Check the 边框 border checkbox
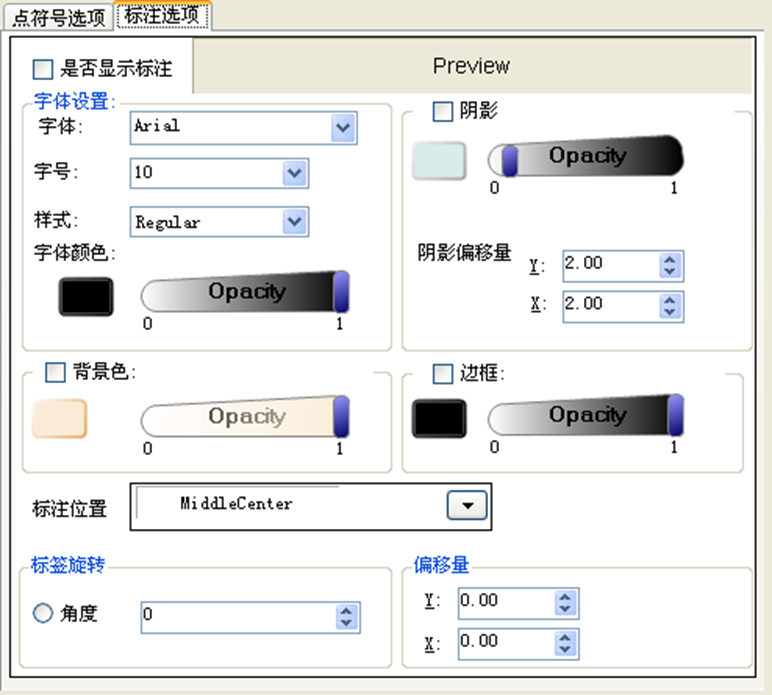The height and width of the screenshot is (695, 772). coord(442,373)
